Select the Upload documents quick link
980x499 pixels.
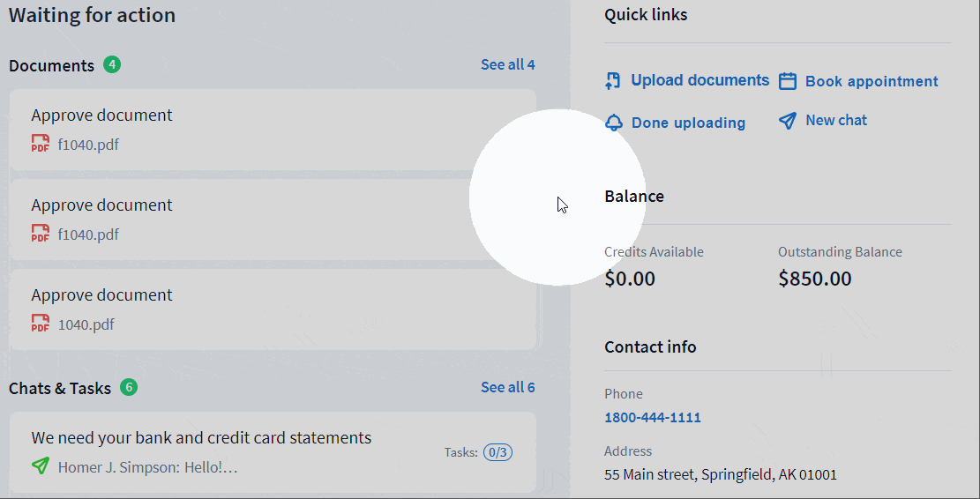699,80
